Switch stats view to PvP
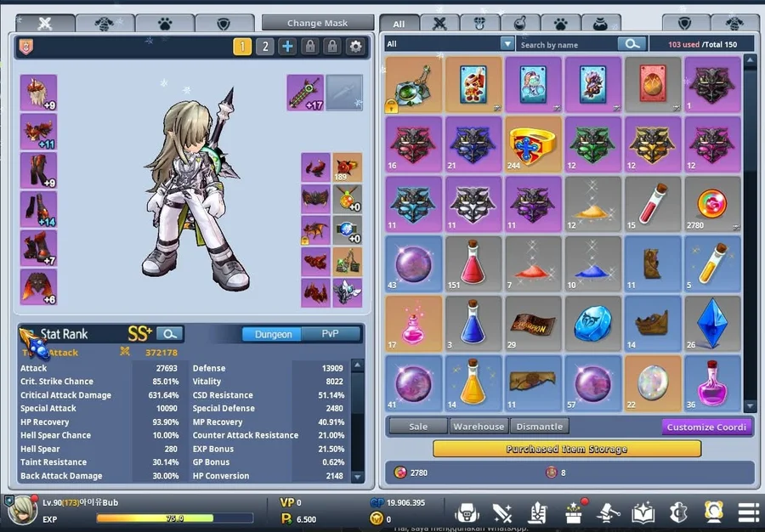The width and height of the screenshot is (765, 532). pyautogui.click(x=329, y=334)
